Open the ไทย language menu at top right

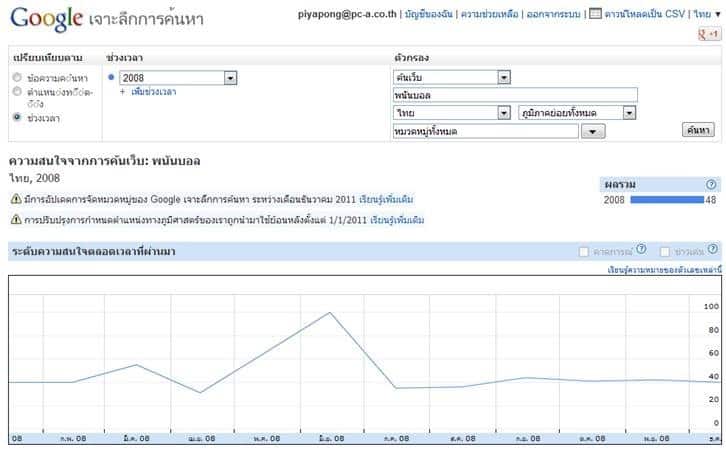(706, 15)
